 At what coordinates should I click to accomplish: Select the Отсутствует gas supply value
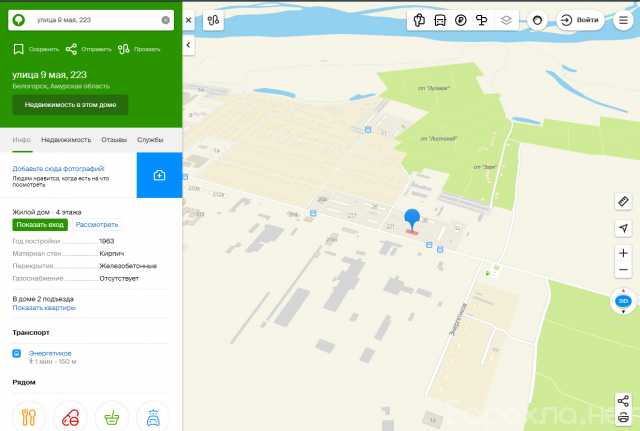coord(119,278)
